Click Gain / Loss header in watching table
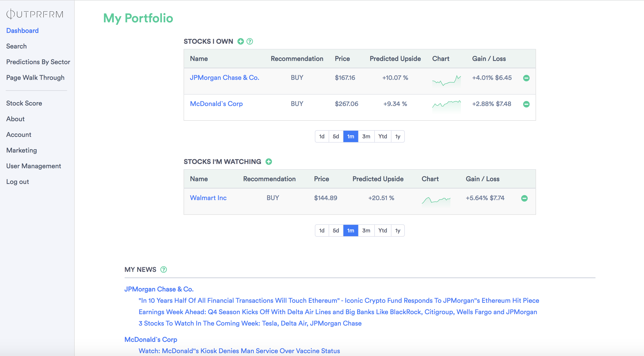 [x=483, y=179]
